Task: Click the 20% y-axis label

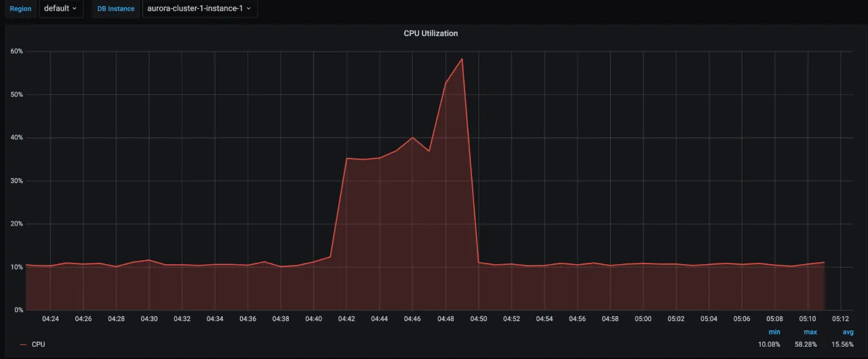Action: [x=17, y=224]
